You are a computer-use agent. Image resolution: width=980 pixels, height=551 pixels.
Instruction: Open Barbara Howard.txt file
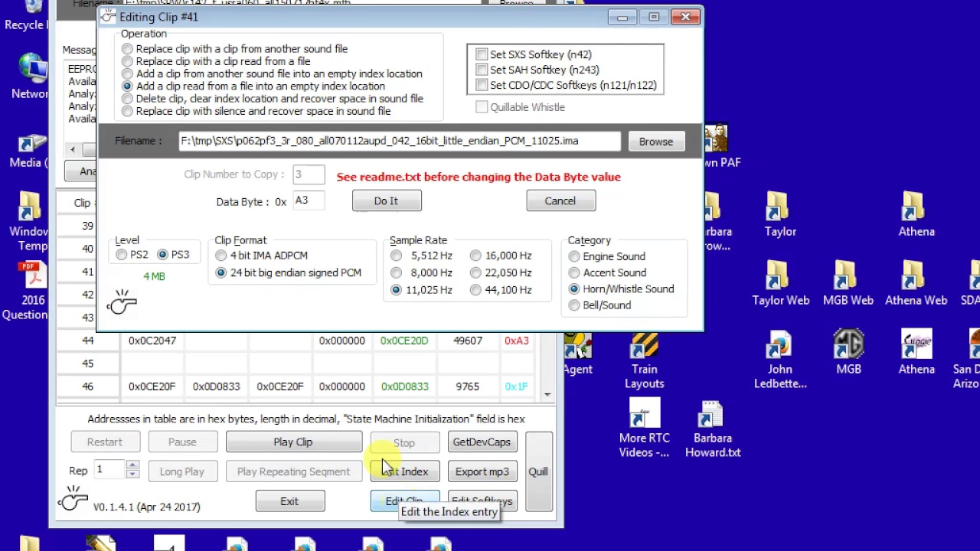pyautogui.click(x=712, y=430)
